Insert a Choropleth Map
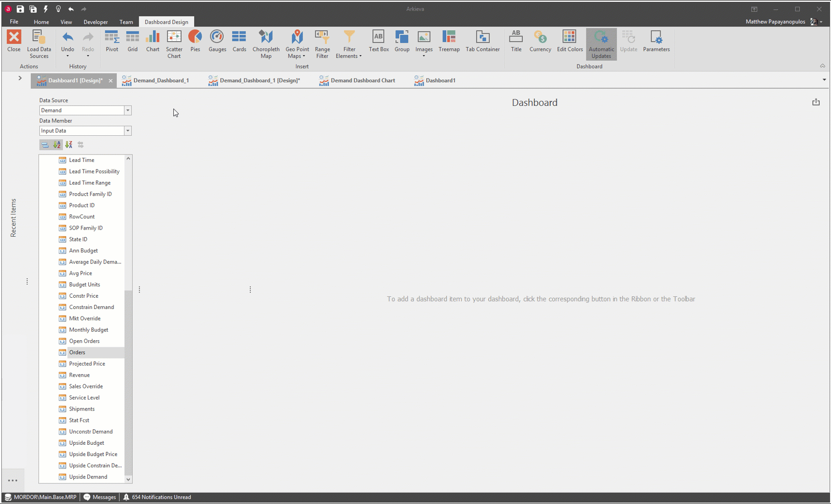 [266, 44]
